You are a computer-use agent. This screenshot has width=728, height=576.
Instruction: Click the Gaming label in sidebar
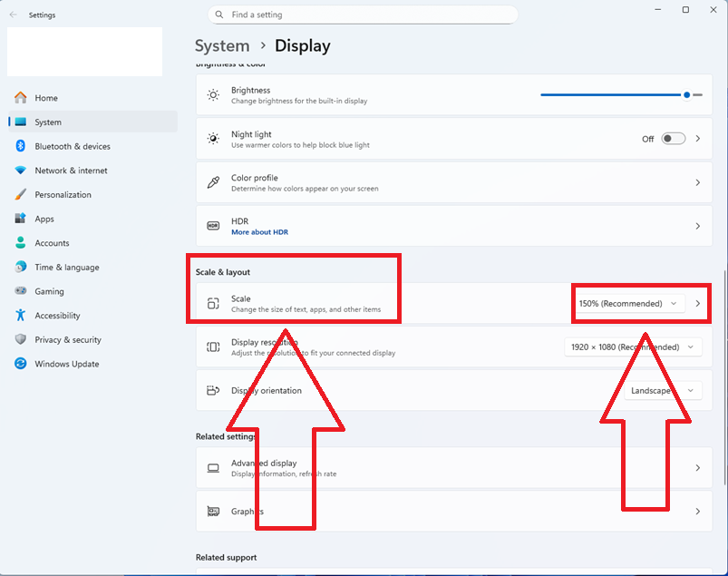[x=49, y=291]
